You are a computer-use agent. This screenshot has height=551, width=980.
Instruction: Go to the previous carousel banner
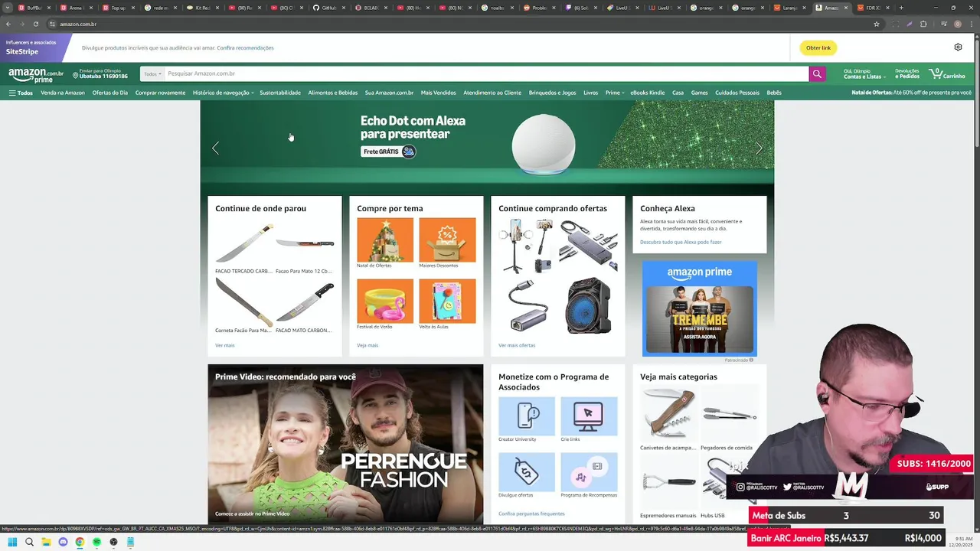click(x=215, y=148)
